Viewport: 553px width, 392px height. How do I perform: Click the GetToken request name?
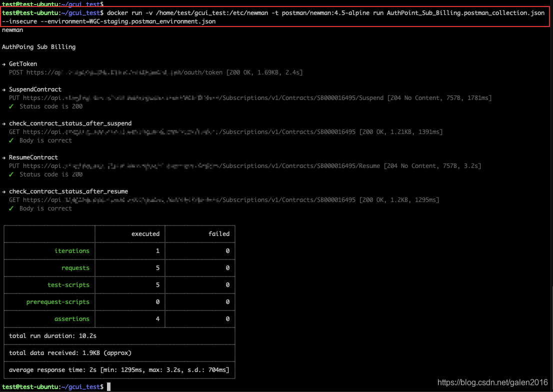coord(23,64)
